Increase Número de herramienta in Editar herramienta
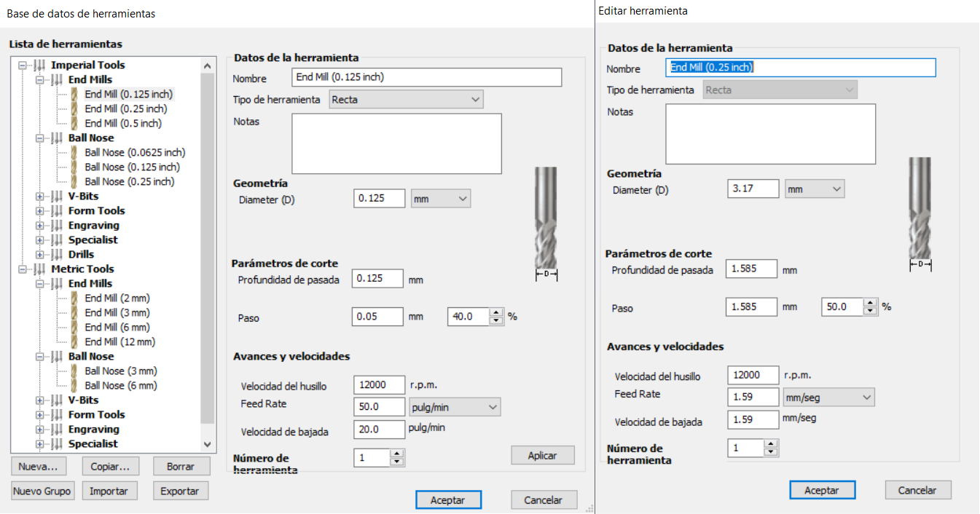 (771, 444)
